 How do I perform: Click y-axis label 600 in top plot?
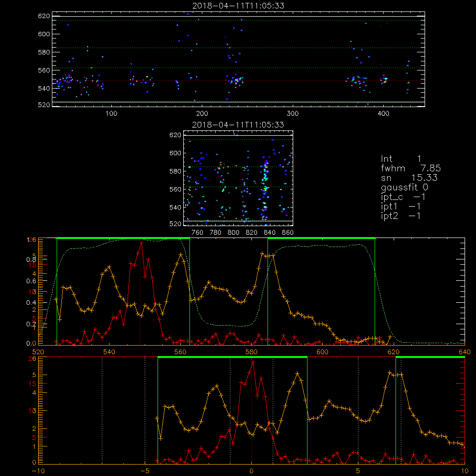click(44, 34)
